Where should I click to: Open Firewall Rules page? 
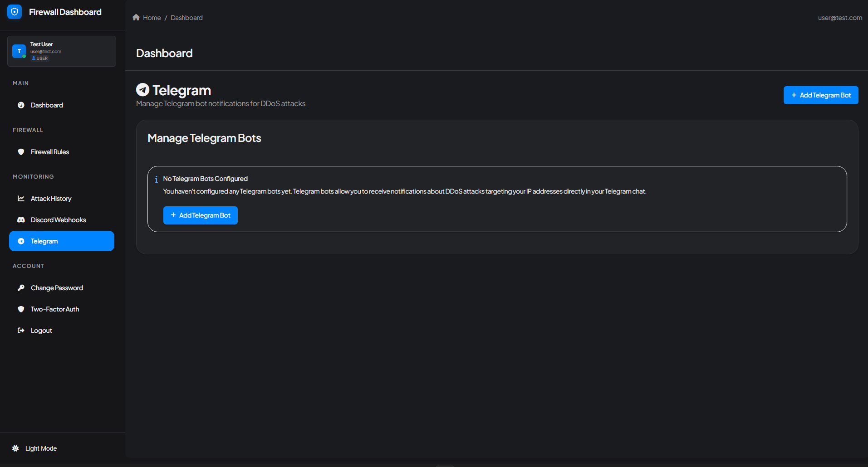point(62,152)
